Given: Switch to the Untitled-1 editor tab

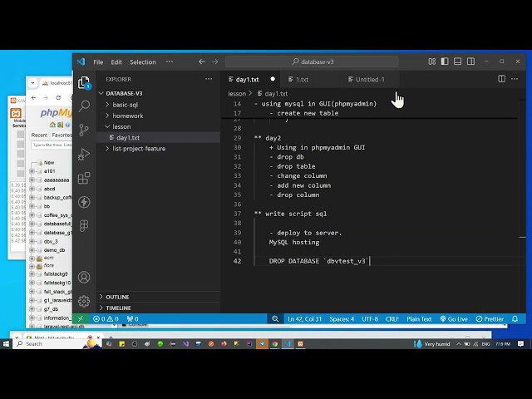Looking at the screenshot, I should (x=370, y=80).
